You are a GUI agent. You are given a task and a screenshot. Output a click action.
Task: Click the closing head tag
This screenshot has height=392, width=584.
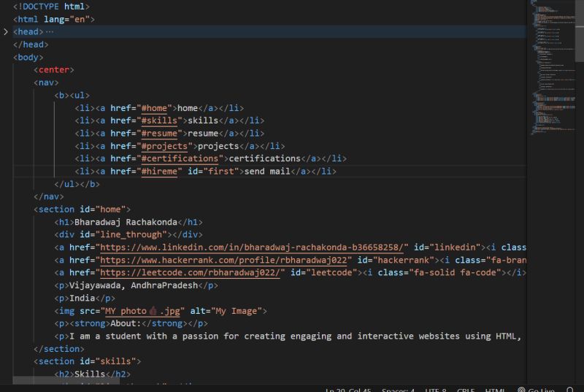pyautogui.click(x=31, y=45)
